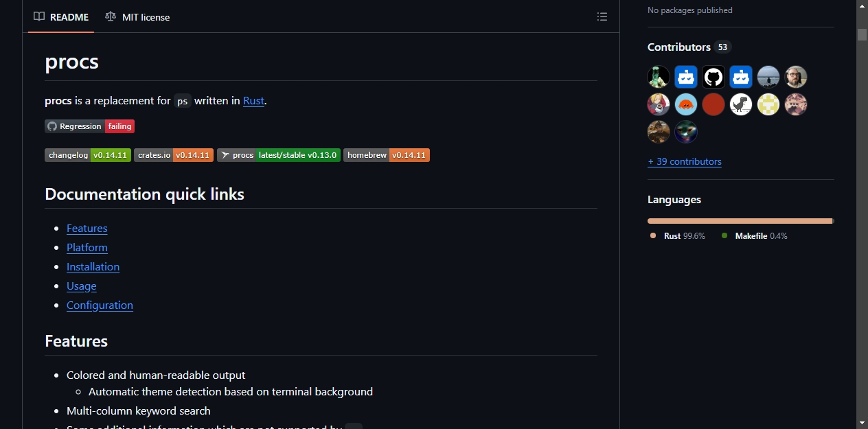This screenshot has height=429, width=868.
Task: Switch to the README tab
Action: pyautogui.click(x=61, y=16)
